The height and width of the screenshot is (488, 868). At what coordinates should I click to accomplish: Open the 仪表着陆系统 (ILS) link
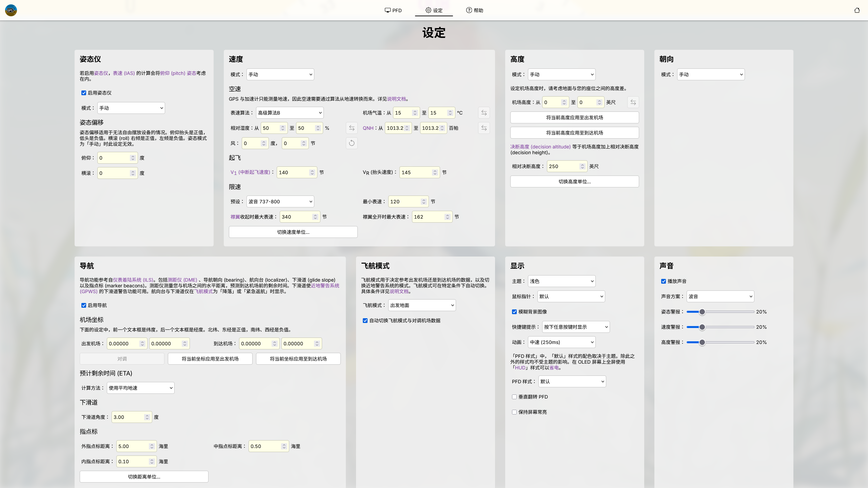[133, 280]
